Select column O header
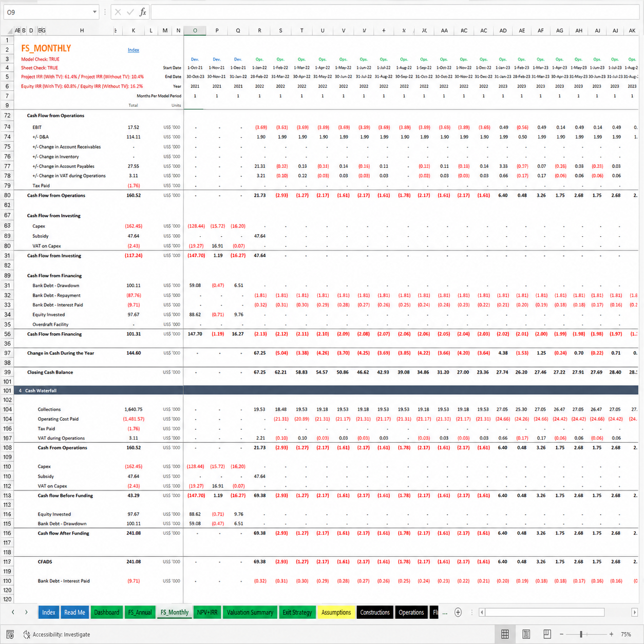644x644 pixels. pyautogui.click(x=195, y=31)
